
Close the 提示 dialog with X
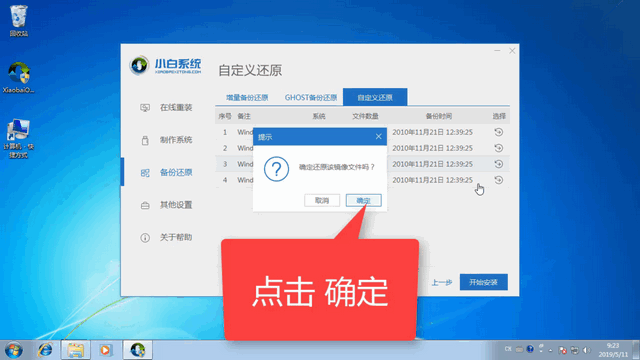tap(378, 137)
